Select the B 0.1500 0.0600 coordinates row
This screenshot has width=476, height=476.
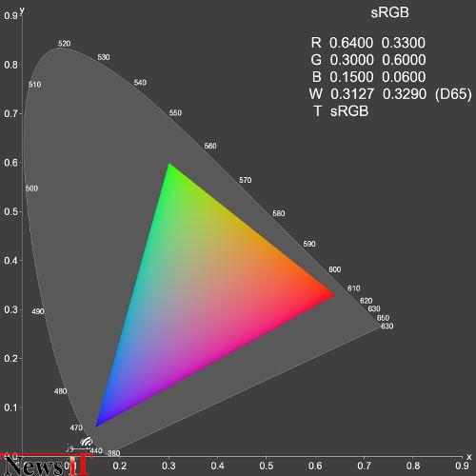368,77
